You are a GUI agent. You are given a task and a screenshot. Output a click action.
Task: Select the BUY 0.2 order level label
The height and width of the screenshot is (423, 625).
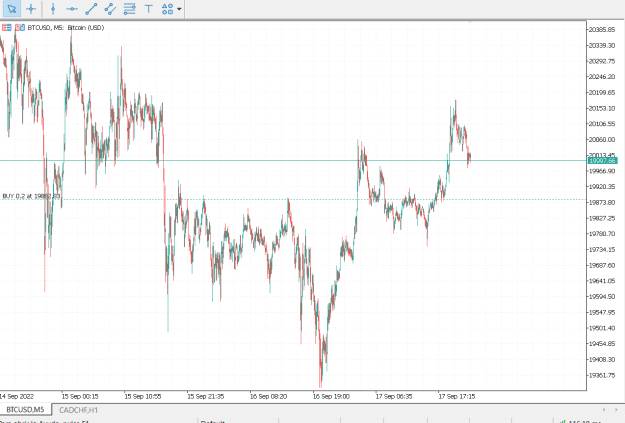(31, 196)
